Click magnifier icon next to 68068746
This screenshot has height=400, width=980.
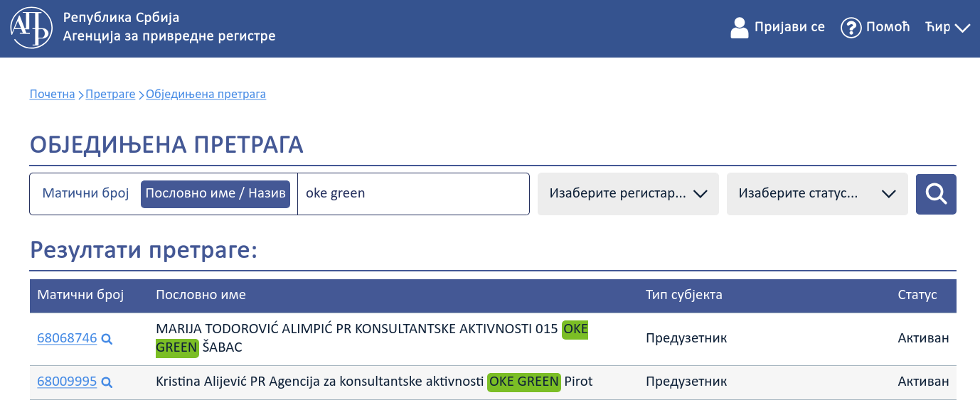click(x=107, y=339)
